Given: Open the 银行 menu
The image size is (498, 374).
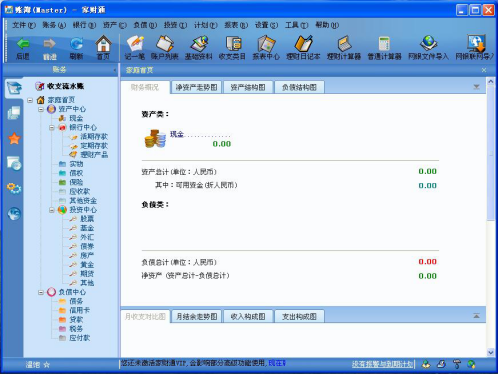Looking at the screenshot, I should (x=84, y=25).
